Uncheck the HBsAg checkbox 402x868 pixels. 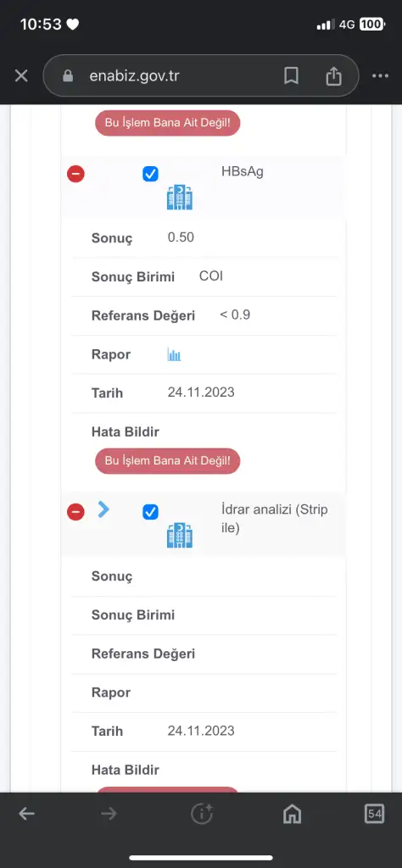tap(150, 174)
